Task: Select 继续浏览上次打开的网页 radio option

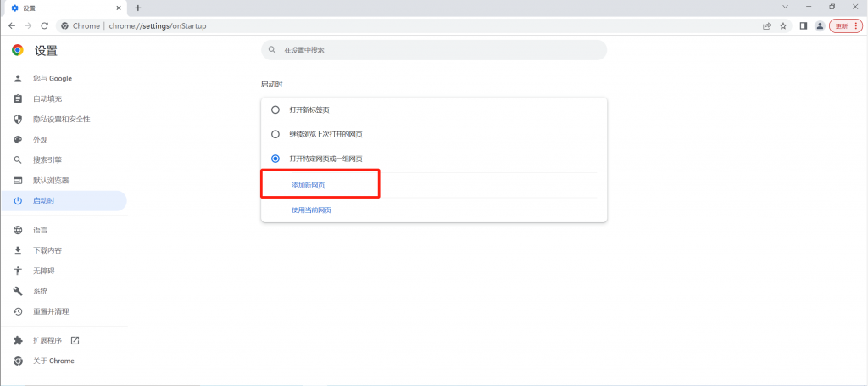Action: point(275,134)
